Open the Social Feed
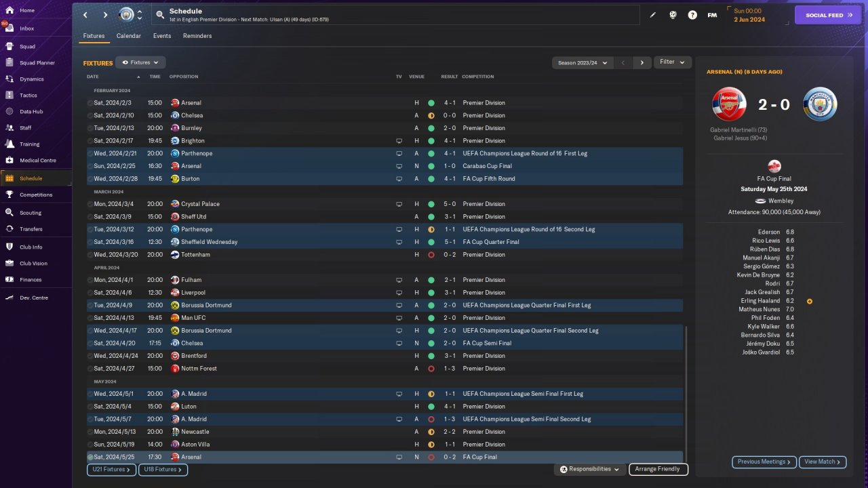This screenshot has width=868, height=488. [828, 15]
